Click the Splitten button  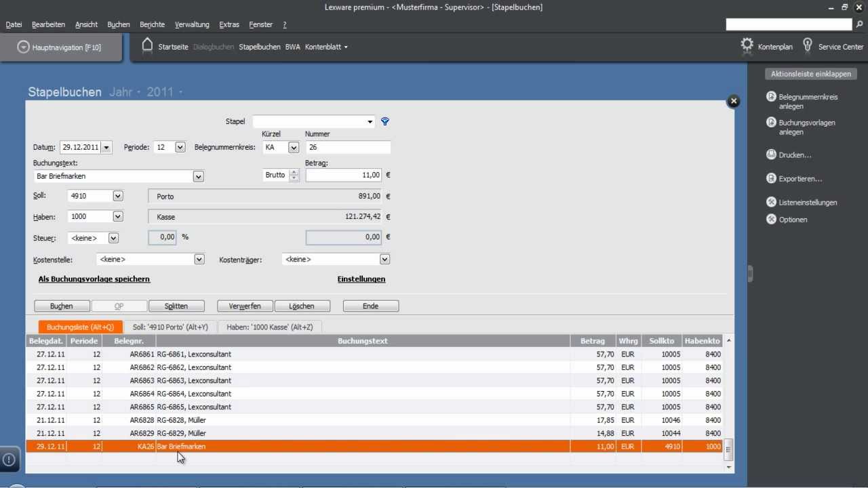pyautogui.click(x=176, y=306)
